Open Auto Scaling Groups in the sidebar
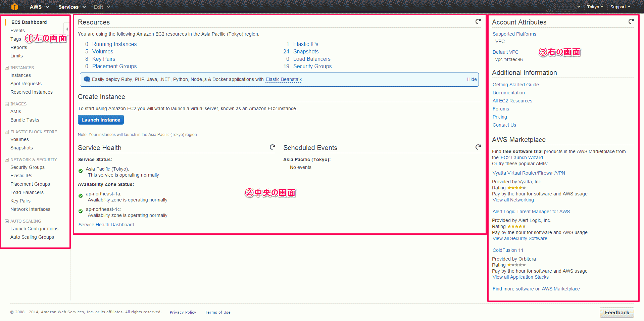The width and height of the screenshot is (644, 321). [x=32, y=237]
